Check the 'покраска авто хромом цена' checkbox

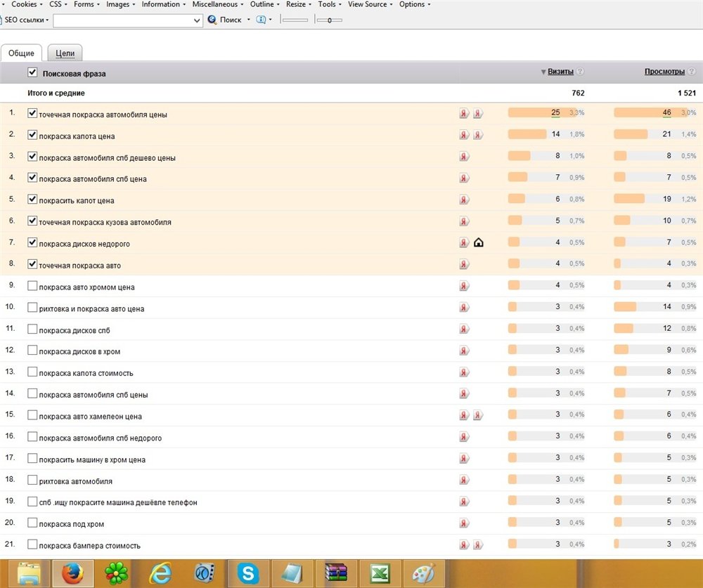pos(32,287)
